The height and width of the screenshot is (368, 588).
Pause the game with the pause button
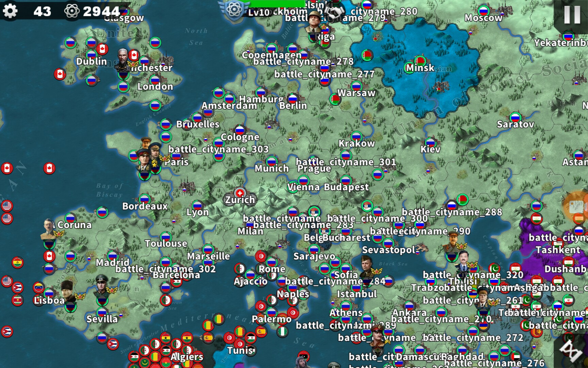pyautogui.click(x=572, y=14)
